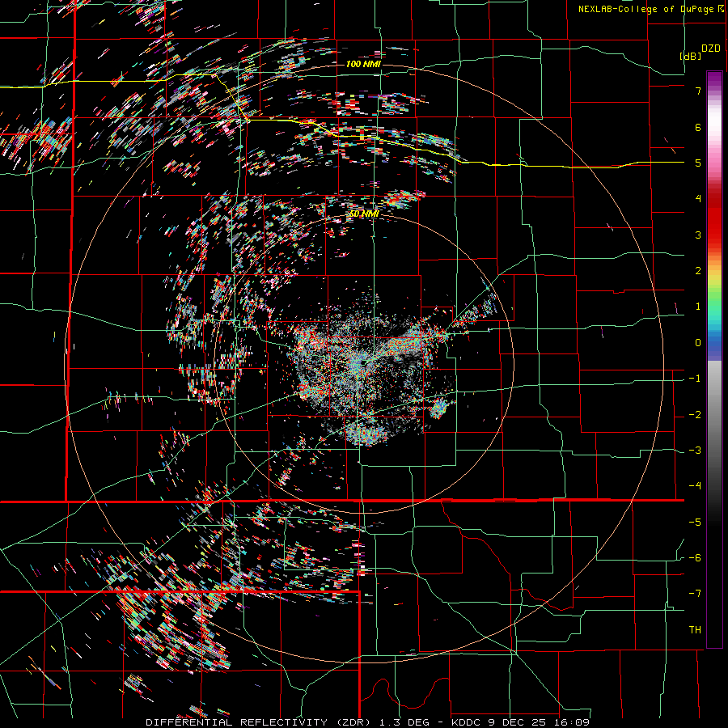Click the "50 NMI" range ring label
The width and height of the screenshot is (728, 728).
pyautogui.click(x=364, y=214)
